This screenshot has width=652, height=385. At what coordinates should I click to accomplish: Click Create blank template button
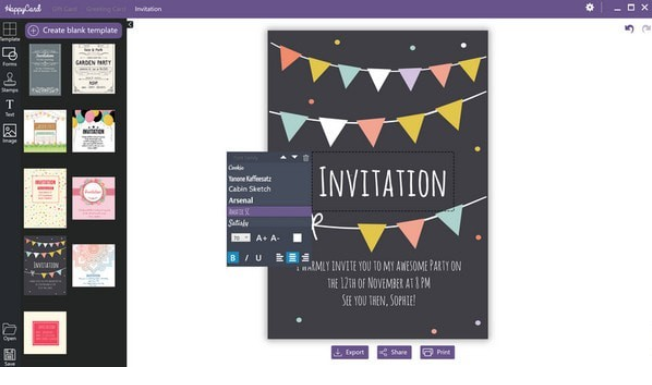point(73,30)
